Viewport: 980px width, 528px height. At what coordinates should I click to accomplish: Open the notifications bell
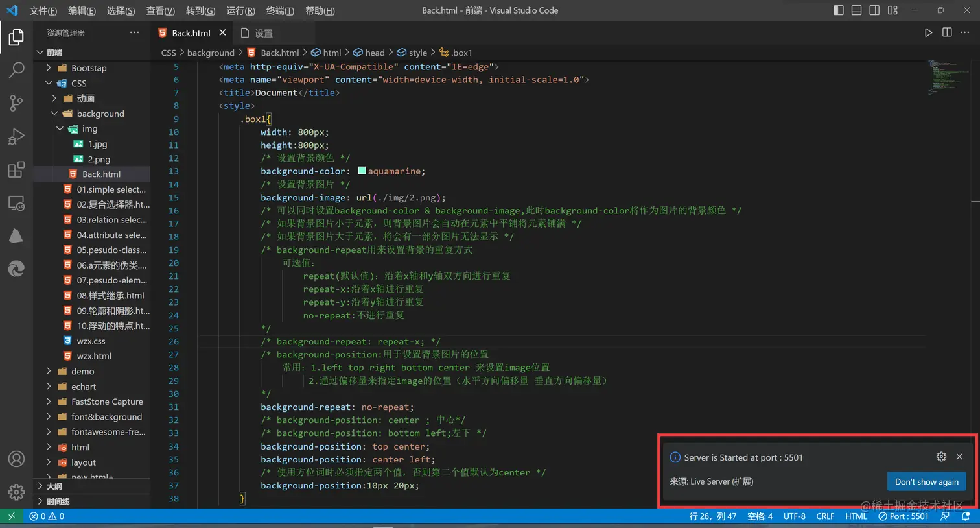click(x=965, y=516)
